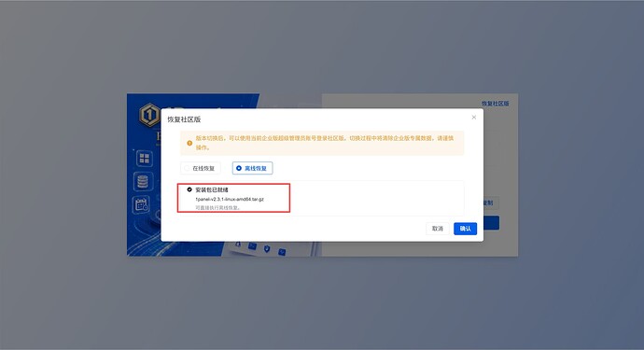Click the file name 1panel-v2.3.1-linux-amd64.tar.gz
Image resolution: width=644 pixels, height=350 pixels.
coord(230,199)
